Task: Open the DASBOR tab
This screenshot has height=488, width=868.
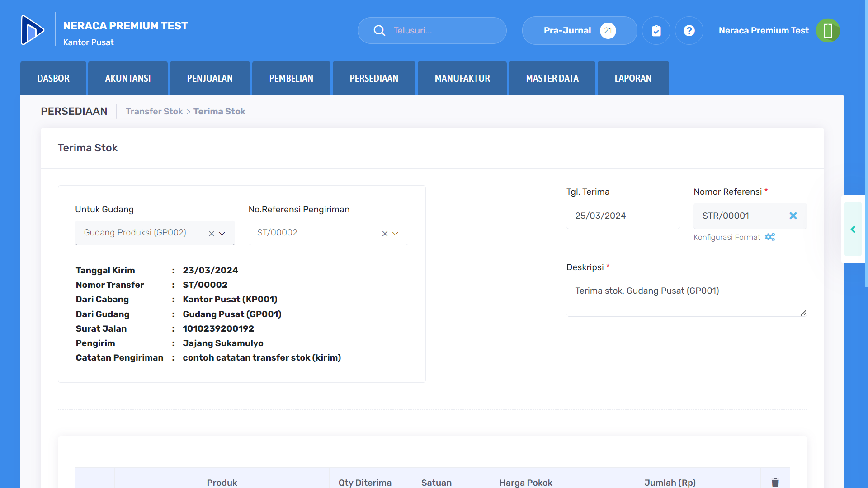Action: coord(53,78)
